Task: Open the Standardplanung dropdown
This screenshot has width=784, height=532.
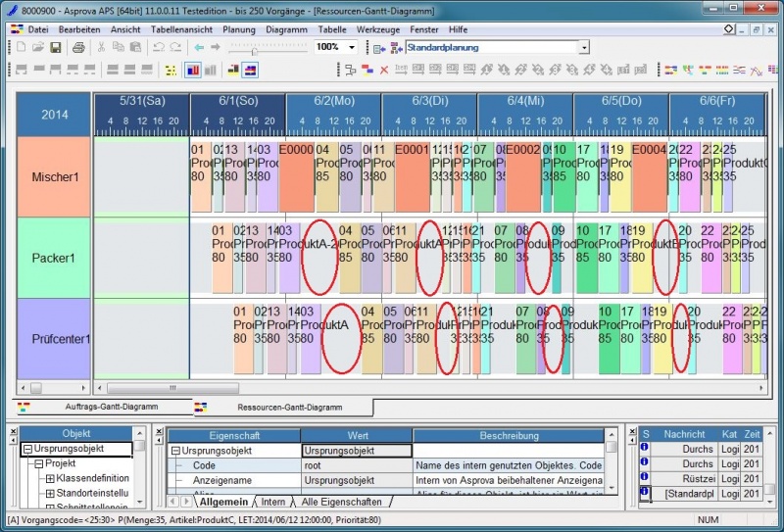Action: pos(584,47)
